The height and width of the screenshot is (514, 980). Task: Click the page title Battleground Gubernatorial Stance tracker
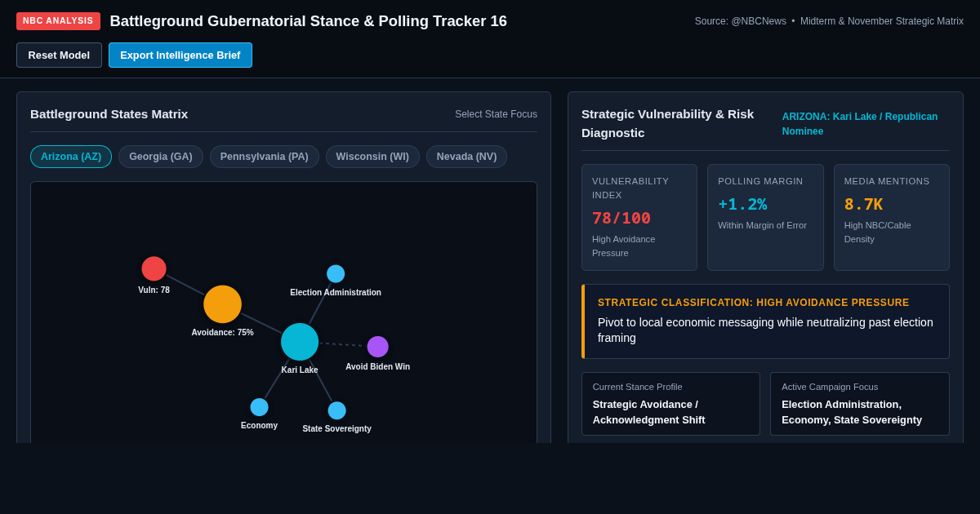coord(309,21)
